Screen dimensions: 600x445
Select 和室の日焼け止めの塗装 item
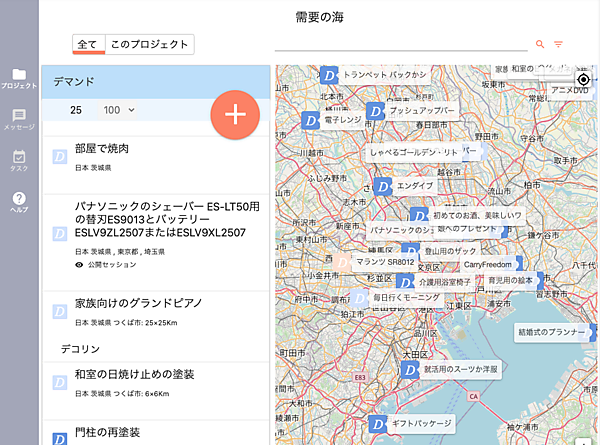coord(134,375)
